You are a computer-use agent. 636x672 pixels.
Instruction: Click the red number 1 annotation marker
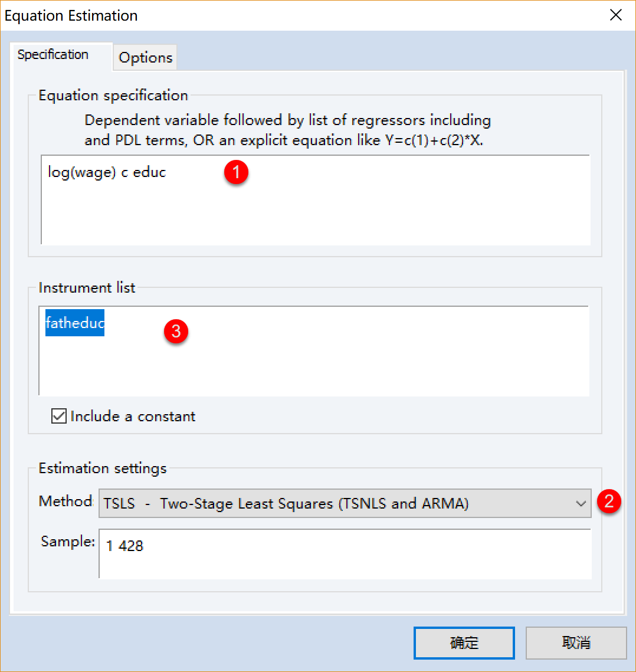pyautogui.click(x=237, y=173)
